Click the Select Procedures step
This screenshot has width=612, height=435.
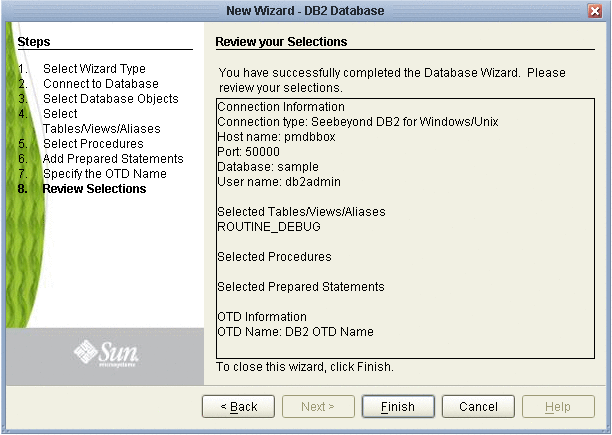[93, 144]
